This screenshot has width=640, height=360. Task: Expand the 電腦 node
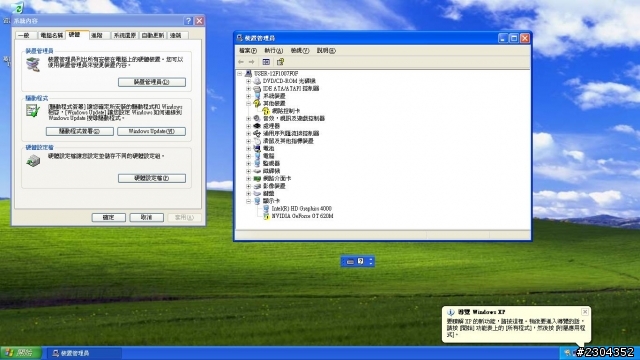click(x=248, y=156)
